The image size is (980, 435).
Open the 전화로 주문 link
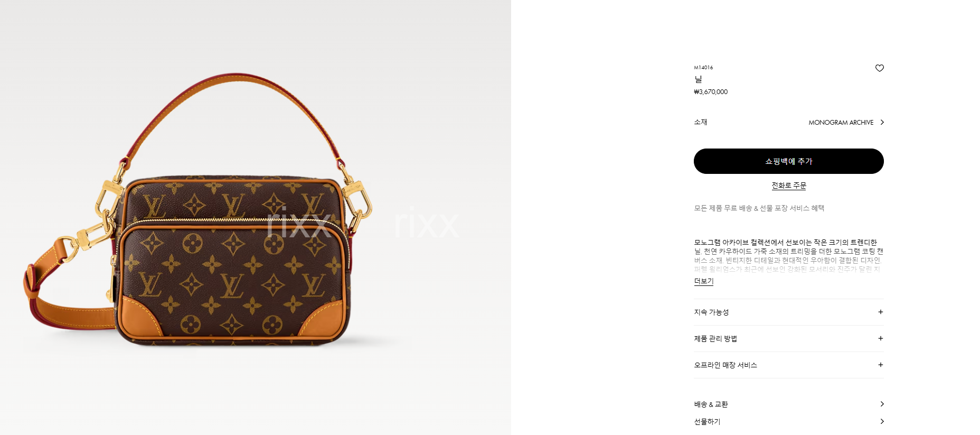tap(788, 186)
